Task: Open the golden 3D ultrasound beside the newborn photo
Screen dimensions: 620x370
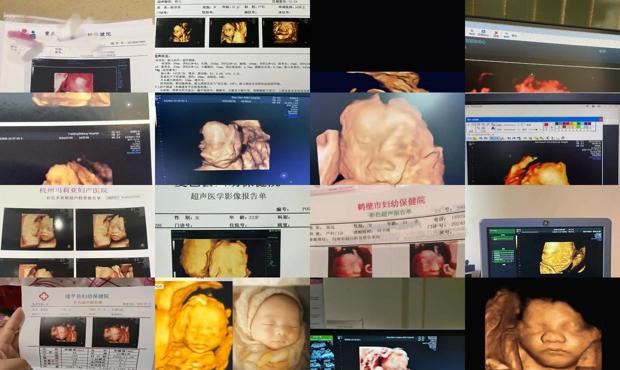Action: click(194, 324)
